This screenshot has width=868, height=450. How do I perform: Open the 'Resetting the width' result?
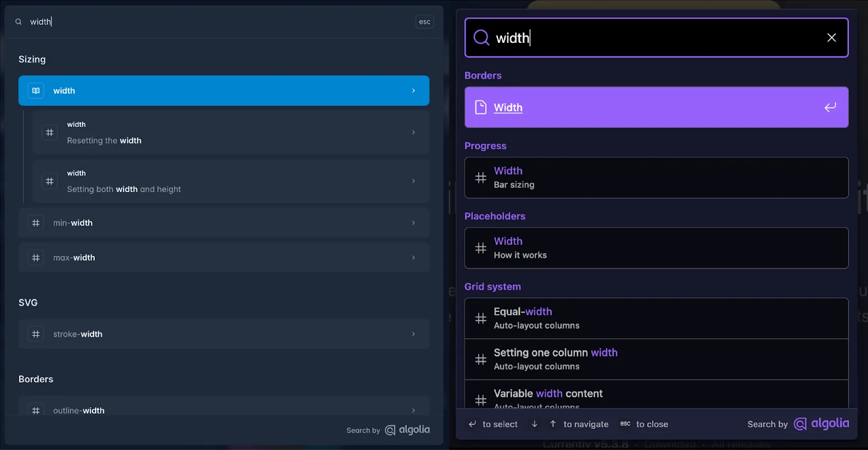[231, 132]
